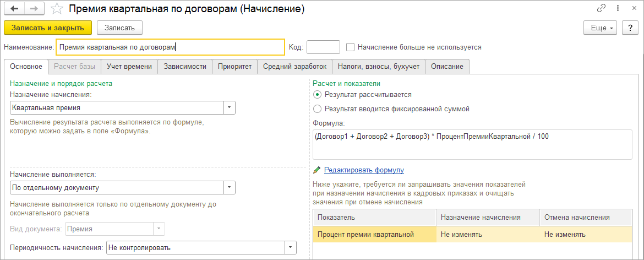This screenshot has width=644, height=260.
Task: Copy link to this object icon
Action: 602,9
